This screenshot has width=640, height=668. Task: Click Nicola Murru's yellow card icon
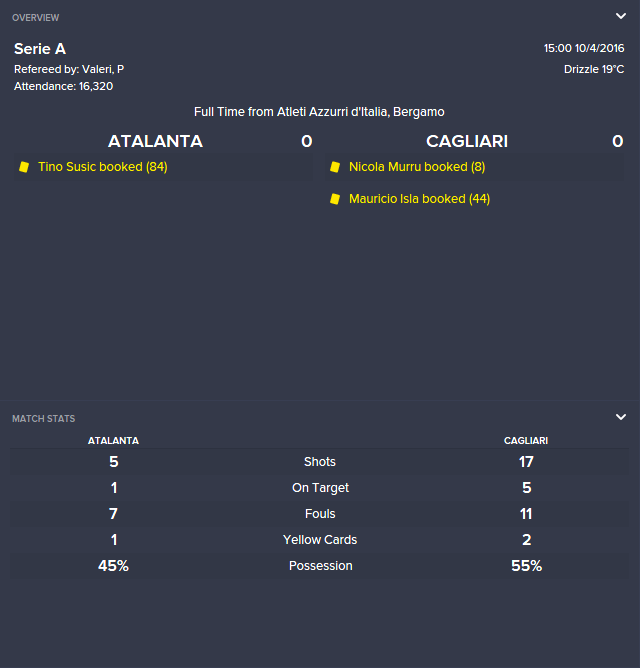point(335,167)
